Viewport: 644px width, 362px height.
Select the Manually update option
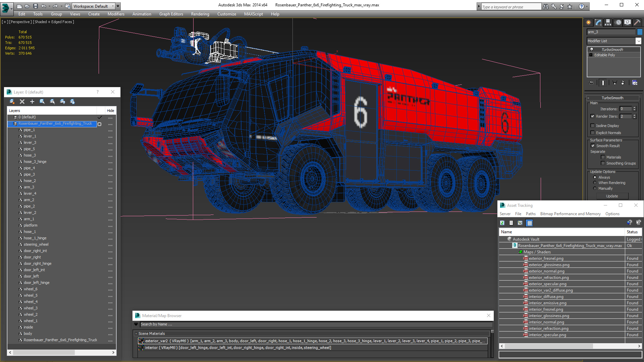[595, 188]
